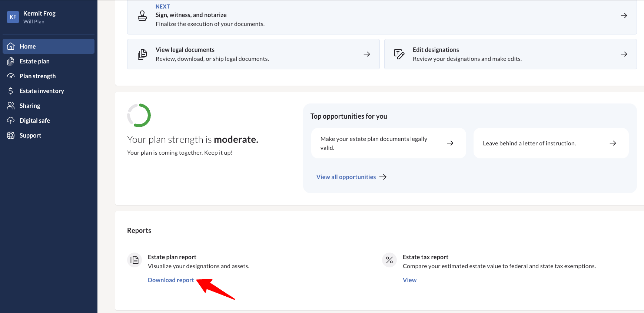Click the Home house icon in sidebar
Image resolution: width=644 pixels, height=313 pixels.
pyautogui.click(x=11, y=46)
